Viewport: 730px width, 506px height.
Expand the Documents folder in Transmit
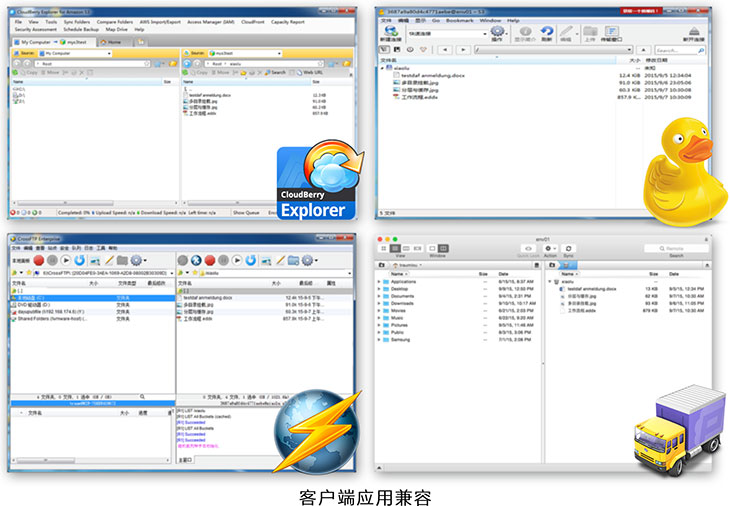(x=379, y=296)
